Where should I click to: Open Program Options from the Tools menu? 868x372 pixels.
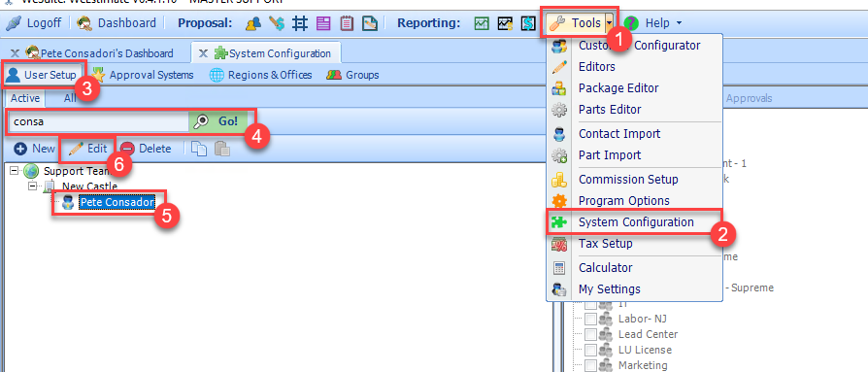tap(624, 200)
